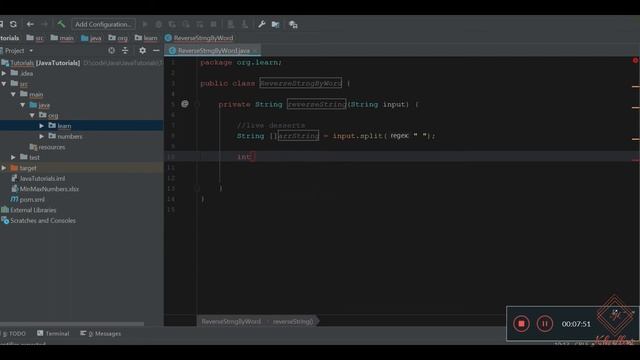Select JavaTutorials.iml in project tree

[38, 178]
